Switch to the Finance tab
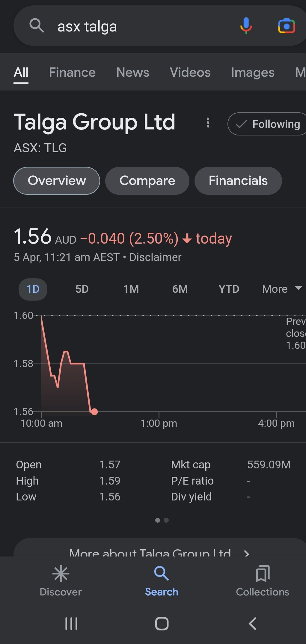 (72, 73)
